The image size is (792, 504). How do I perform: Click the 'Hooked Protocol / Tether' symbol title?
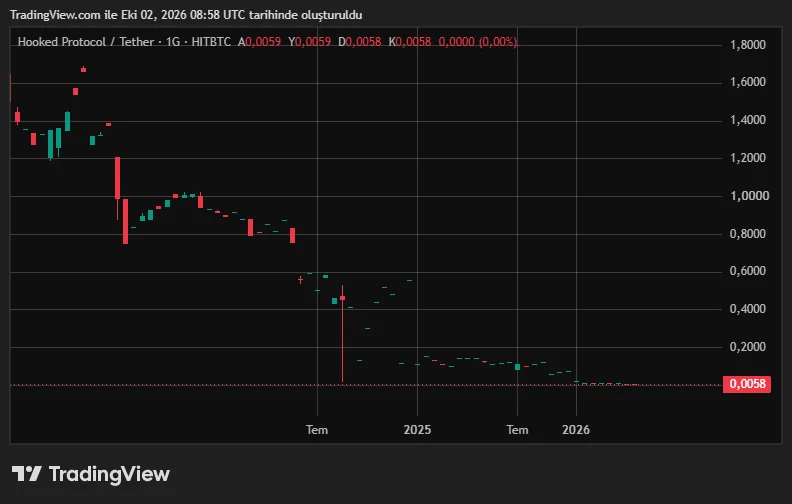[x=85, y=42]
